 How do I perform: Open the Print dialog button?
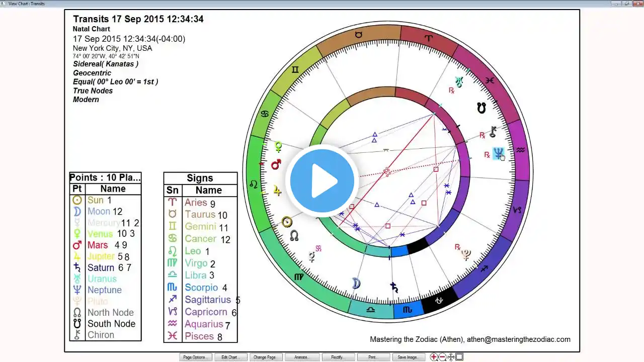[x=373, y=357]
